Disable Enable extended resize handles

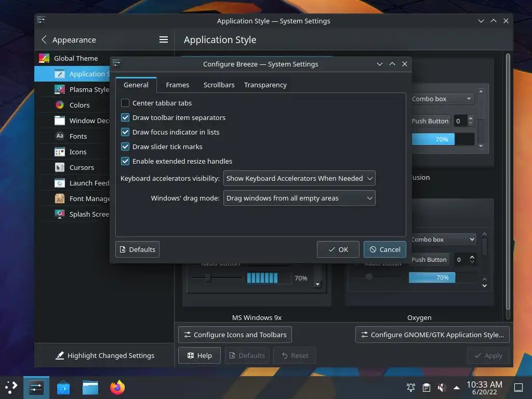pos(125,161)
